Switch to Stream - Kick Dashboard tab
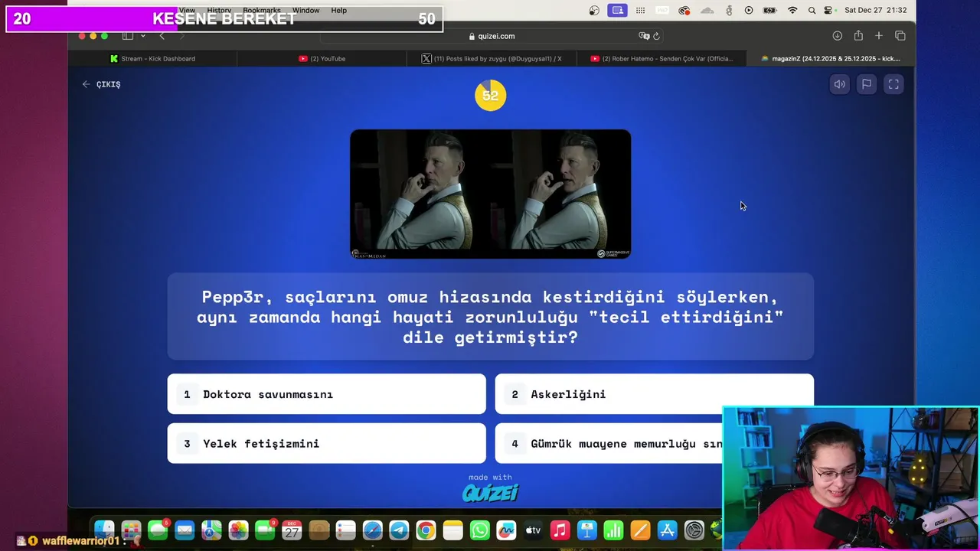 point(152,58)
